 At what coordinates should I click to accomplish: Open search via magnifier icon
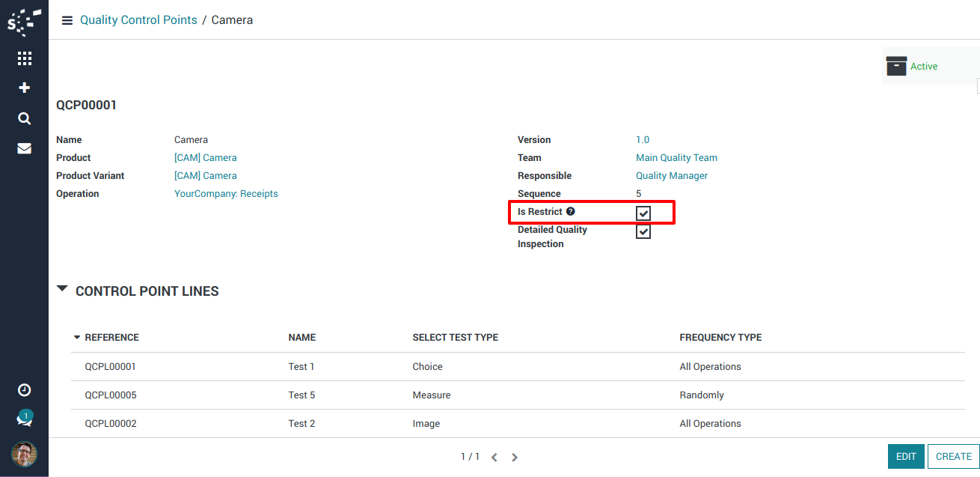point(24,118)
